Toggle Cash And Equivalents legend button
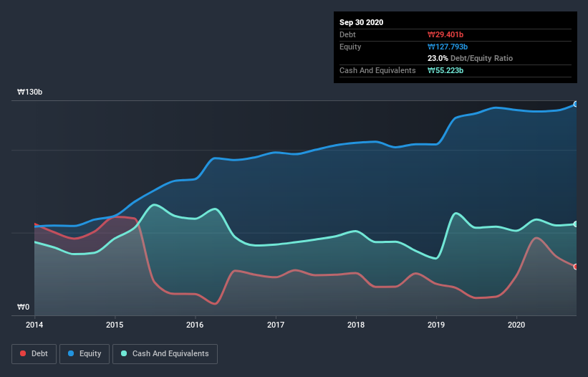The image size is (588, 377). 165,354
